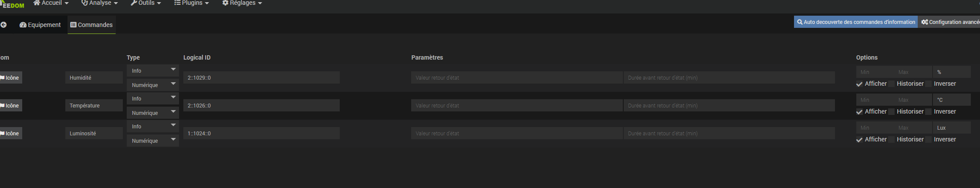Expand Température subtype Numérique dropdown
Viewport: 980px width, 188px height.
coord(152,113)
